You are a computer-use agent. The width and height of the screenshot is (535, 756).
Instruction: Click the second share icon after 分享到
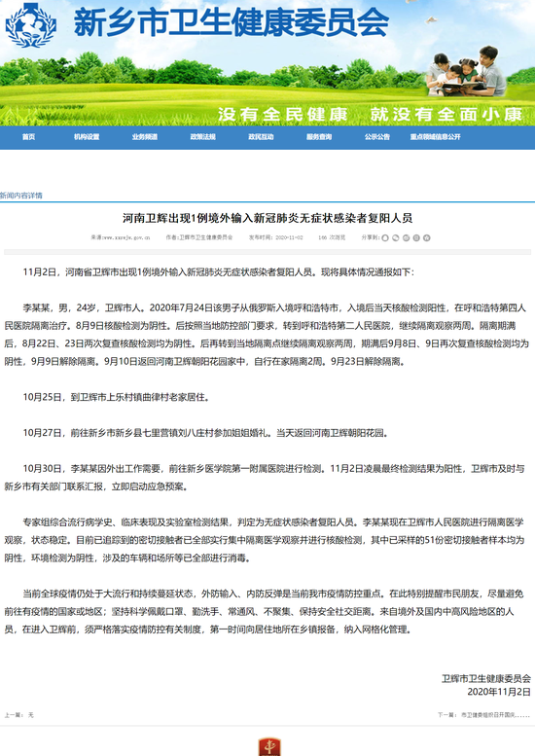[x=396, y=237]
